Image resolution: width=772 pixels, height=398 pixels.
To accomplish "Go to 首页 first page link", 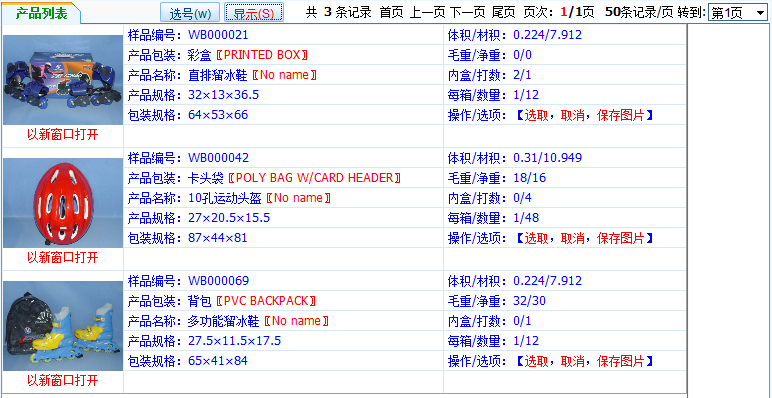I will coord(392,13).
